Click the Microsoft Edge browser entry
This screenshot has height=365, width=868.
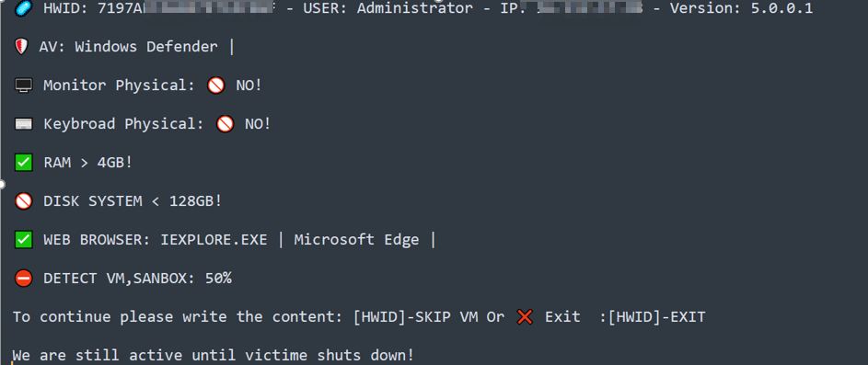click(x=356, y=240)
